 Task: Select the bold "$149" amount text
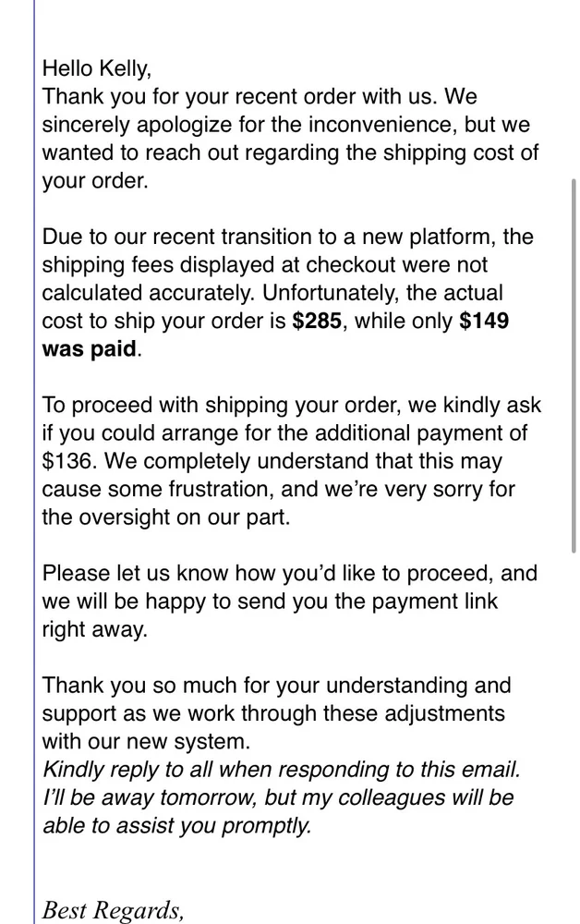click(x=483, y=322)
